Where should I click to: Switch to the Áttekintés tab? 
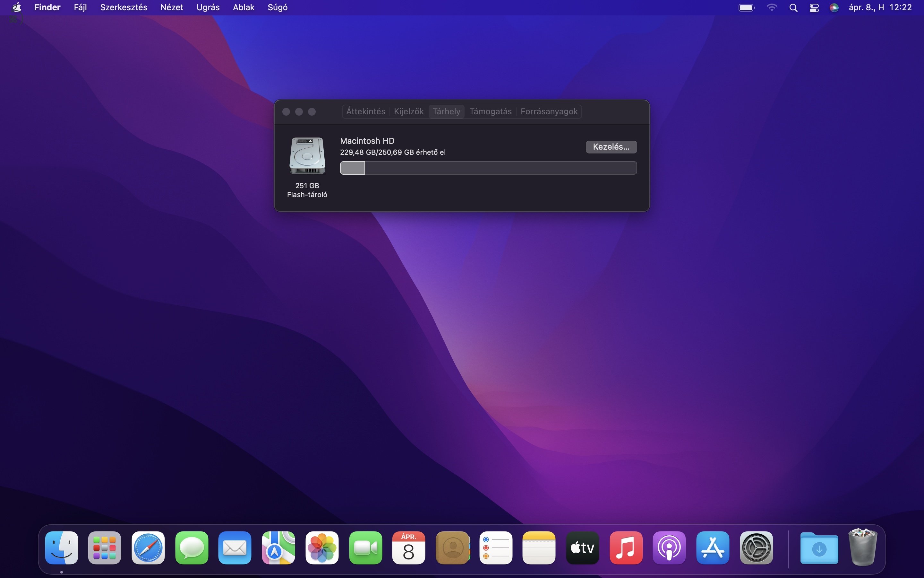365,112
